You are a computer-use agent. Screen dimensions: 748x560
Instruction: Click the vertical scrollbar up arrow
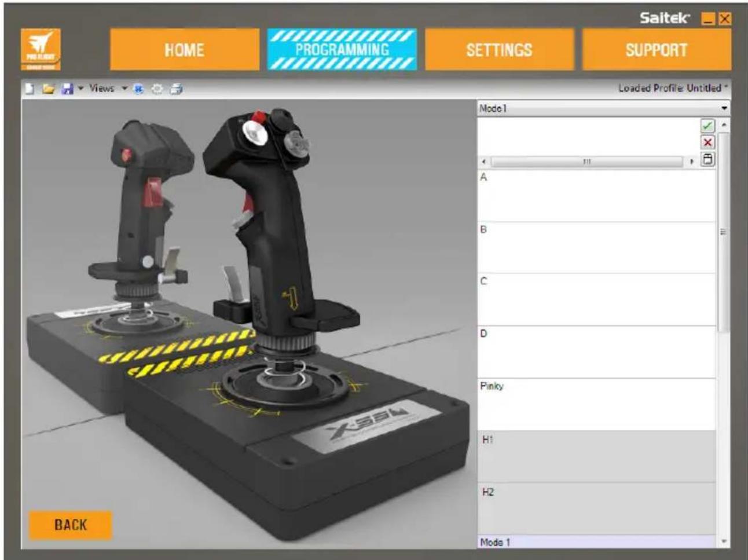point(724,125)
